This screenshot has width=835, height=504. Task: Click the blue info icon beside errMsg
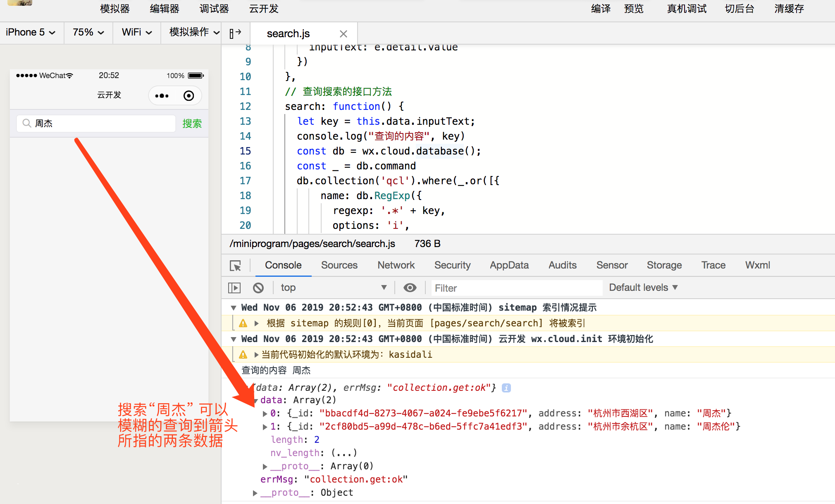pyautogui.click(x=506, y=388)
